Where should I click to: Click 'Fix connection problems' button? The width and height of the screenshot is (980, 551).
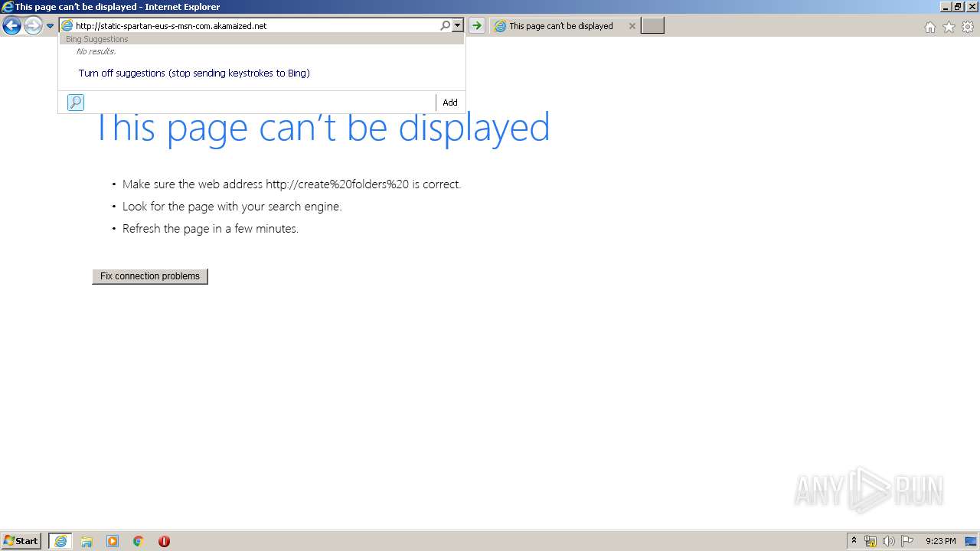pos(150,276)
